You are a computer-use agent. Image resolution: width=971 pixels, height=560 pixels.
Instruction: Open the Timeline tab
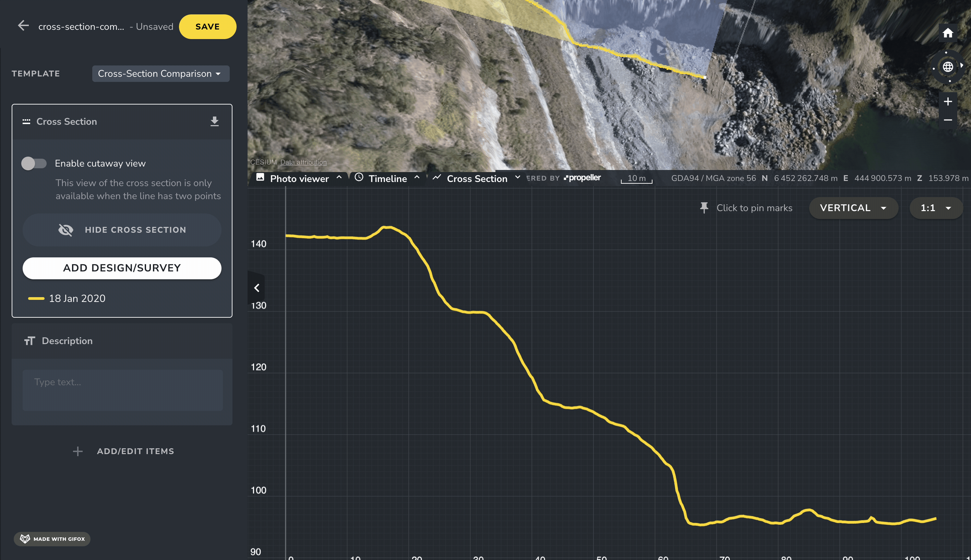click(387, 179)
